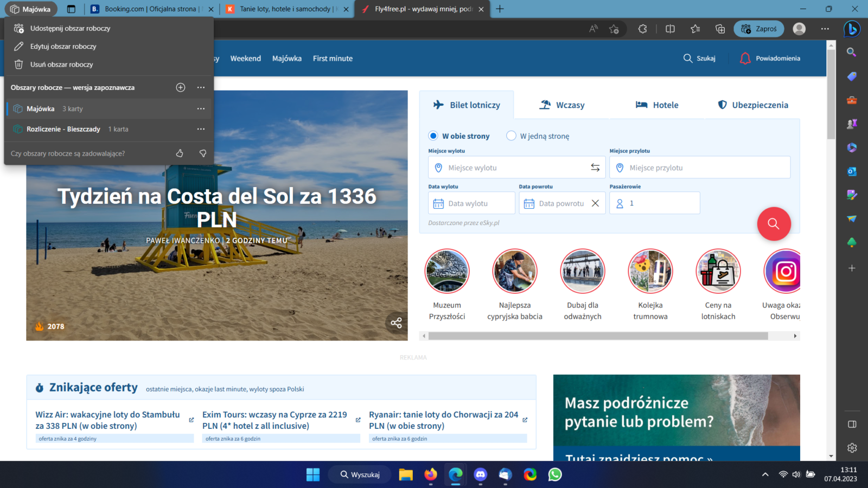Click the thumbs up feedback icon
The height and width of the screenshot is (488, 868).
point(180,153)
